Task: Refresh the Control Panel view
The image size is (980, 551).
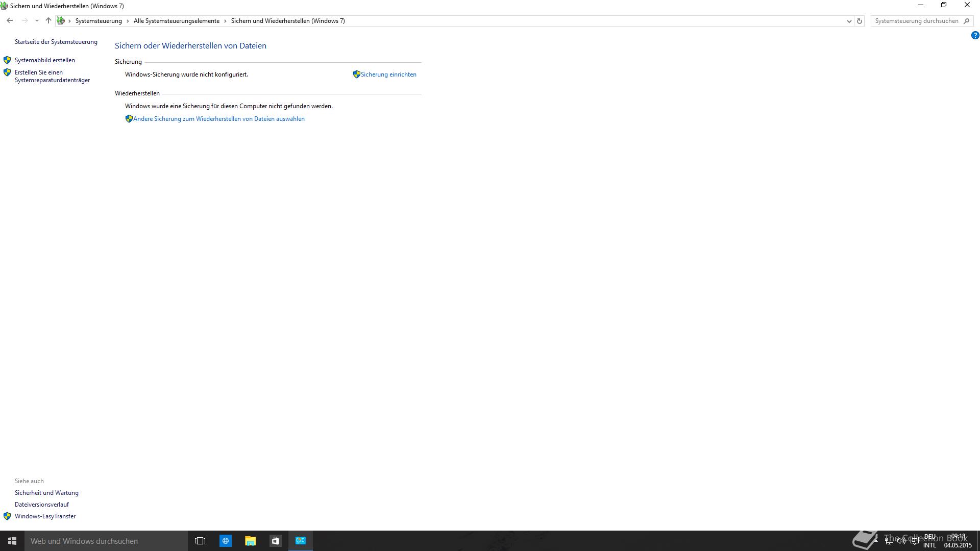Action: pos(860,21)
